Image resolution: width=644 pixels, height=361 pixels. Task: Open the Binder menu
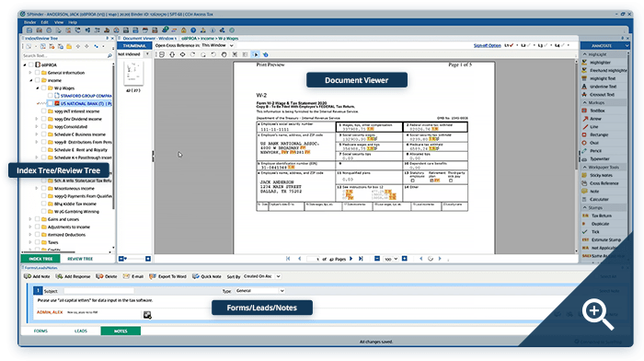30,22
